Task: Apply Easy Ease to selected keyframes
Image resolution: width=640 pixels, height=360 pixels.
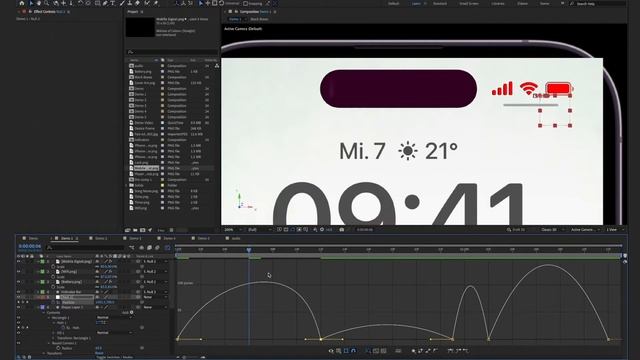Action: [450, 351]
